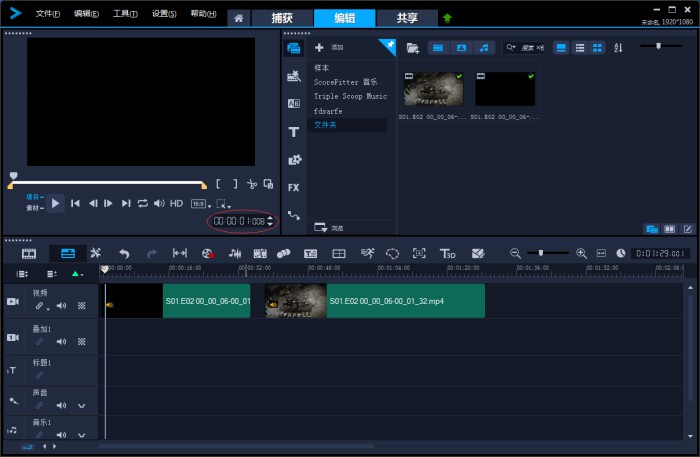Mute the video track audio
Viewport: 700px width, 457px height.
tap(61, 306)
